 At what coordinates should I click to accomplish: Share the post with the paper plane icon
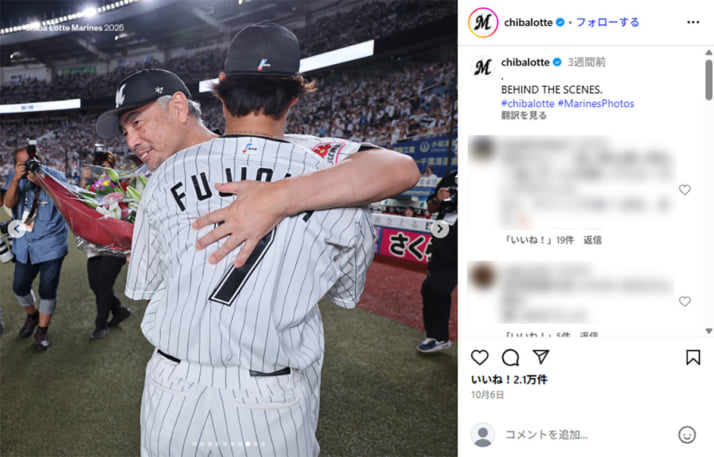click(x=541, y=357)
